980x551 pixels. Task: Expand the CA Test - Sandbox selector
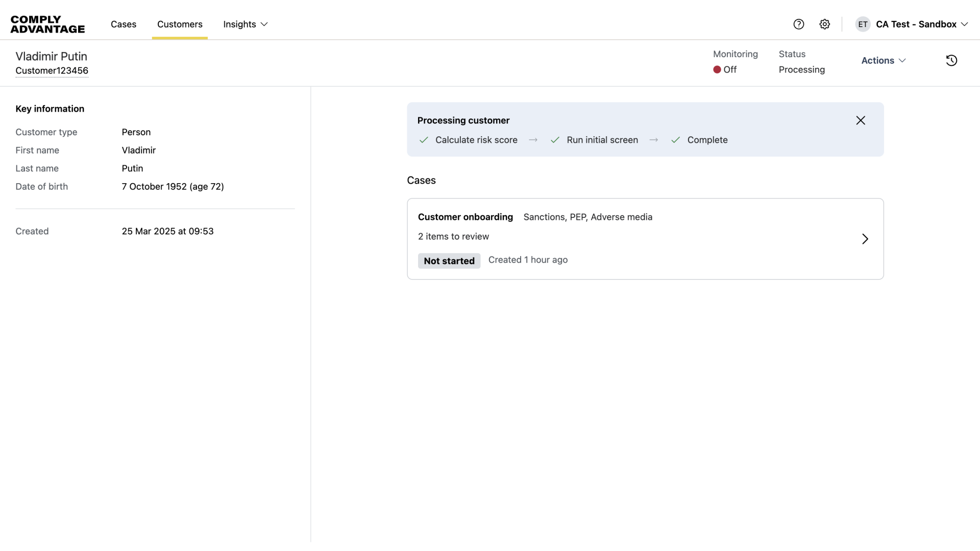coord(921,24)
